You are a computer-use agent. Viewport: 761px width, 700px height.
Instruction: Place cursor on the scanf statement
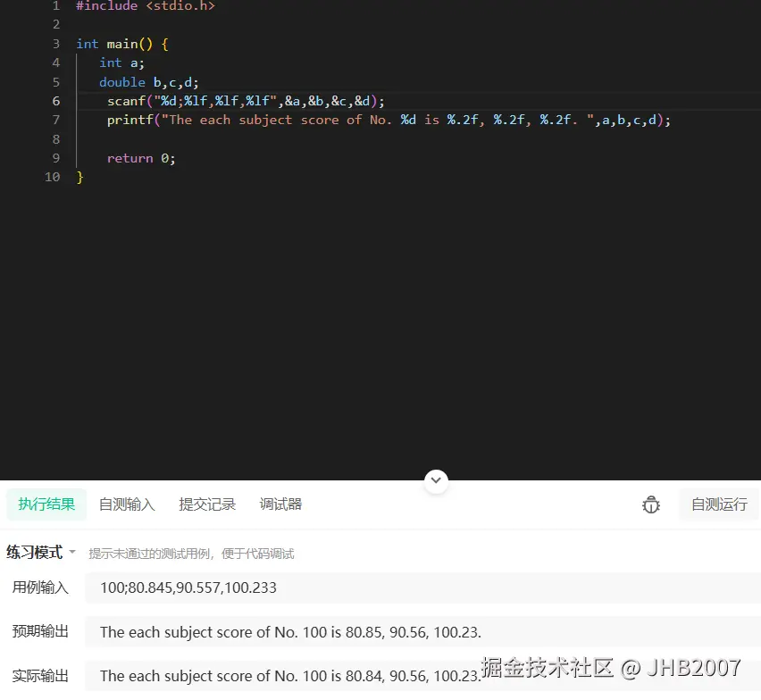246,101
